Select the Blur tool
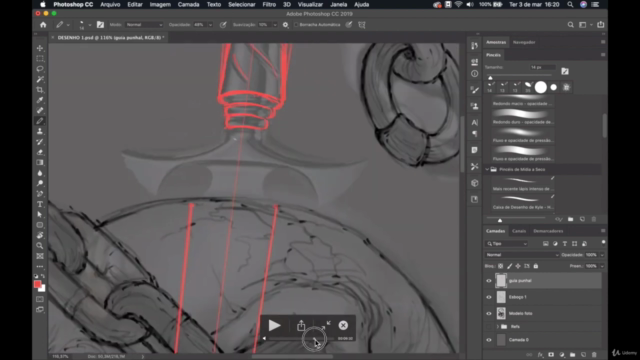 [40, 173]
